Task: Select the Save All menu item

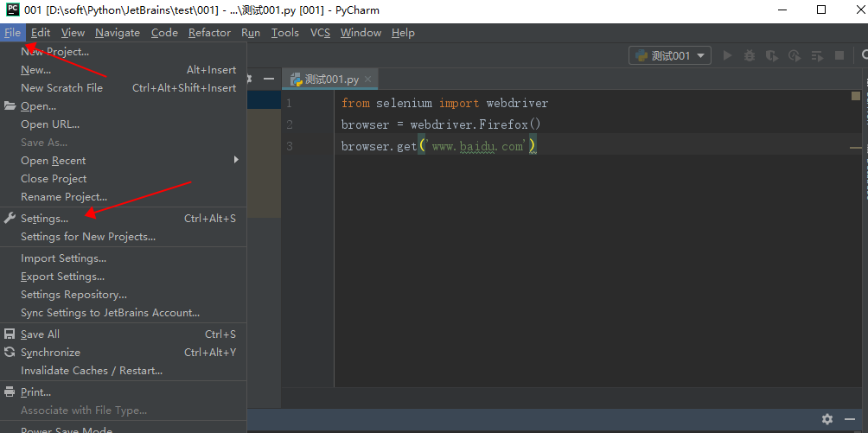Action: [x=123, y=334]
